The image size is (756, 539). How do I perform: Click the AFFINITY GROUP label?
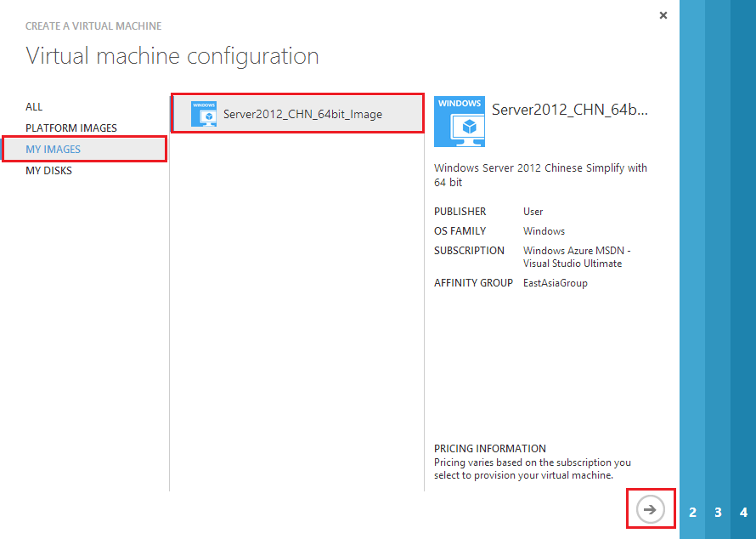pyautogui.click(x=473, y=283)
